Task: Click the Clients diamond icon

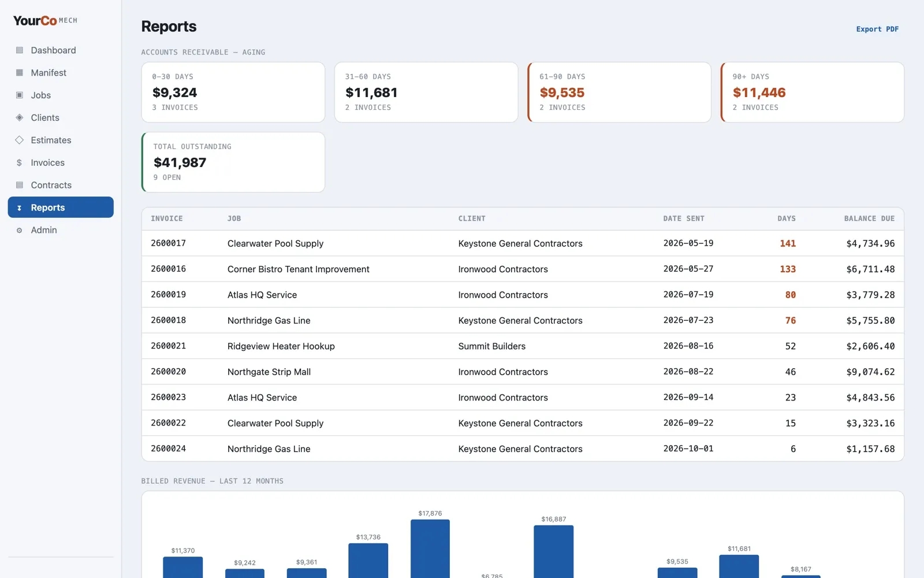Action: point(19,117)
